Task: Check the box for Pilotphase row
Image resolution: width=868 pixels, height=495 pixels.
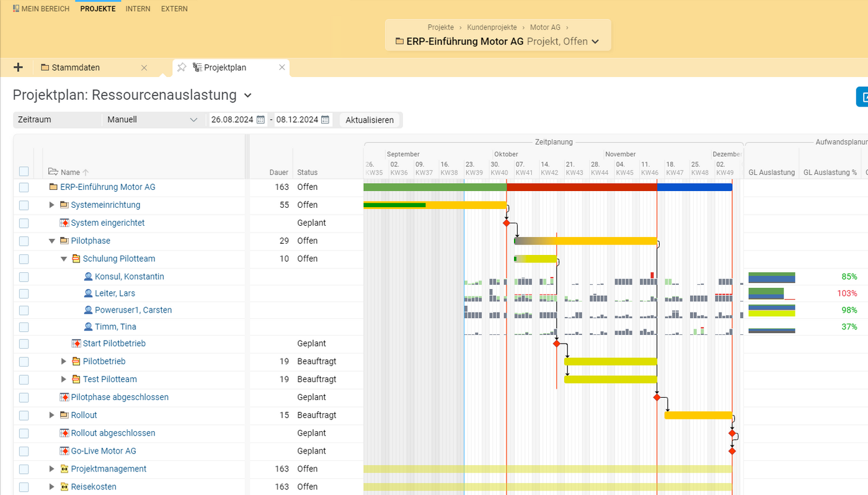Action: (24, 241)
